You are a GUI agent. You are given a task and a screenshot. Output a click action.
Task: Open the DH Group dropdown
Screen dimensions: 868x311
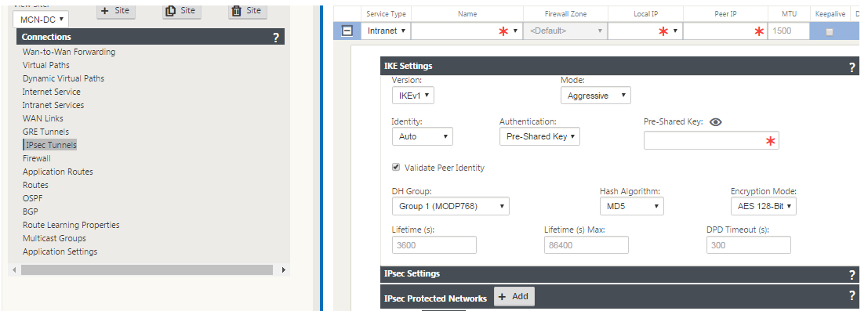coord(451,206)
